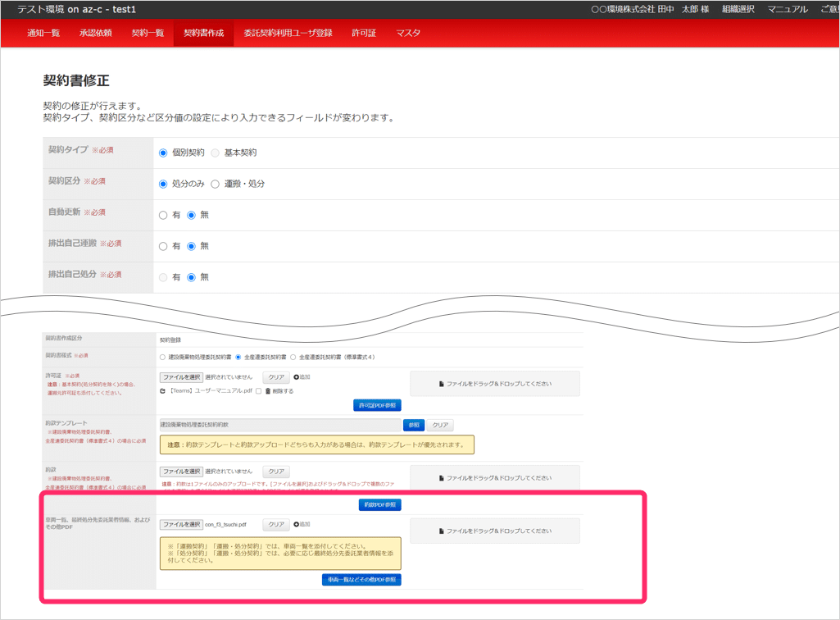The image size is (840, 620).
Task: Click 車両一覧などその他PDF参照 button
Action: click(x=361, y=580)
